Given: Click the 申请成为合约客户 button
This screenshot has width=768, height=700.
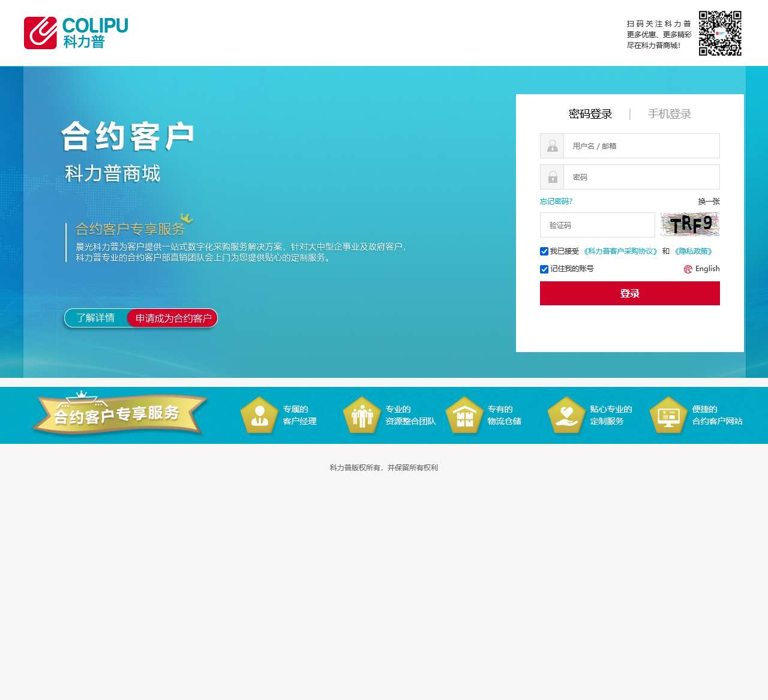Looking at the screenshot, I should pyautogui.click(x=173, y=319).
